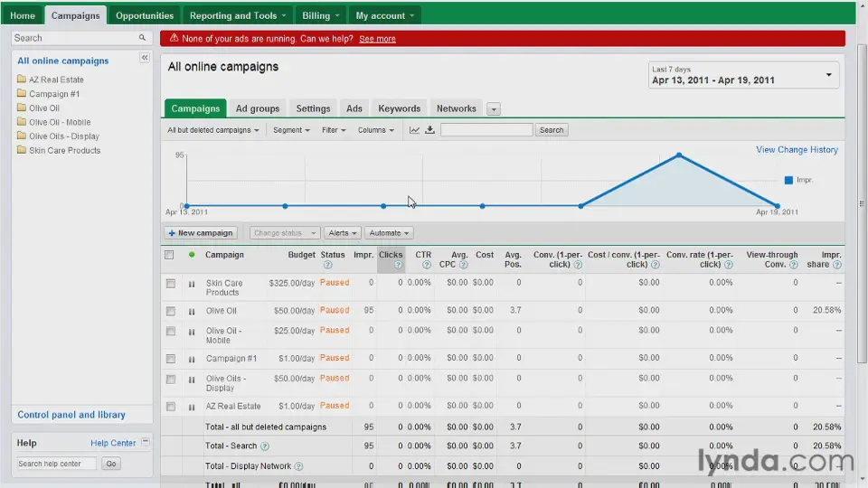The width and height of the screenshot is (868, 488).
Task: Click the pause icon for AZ Real Estate
Action: tap(192, 408)
